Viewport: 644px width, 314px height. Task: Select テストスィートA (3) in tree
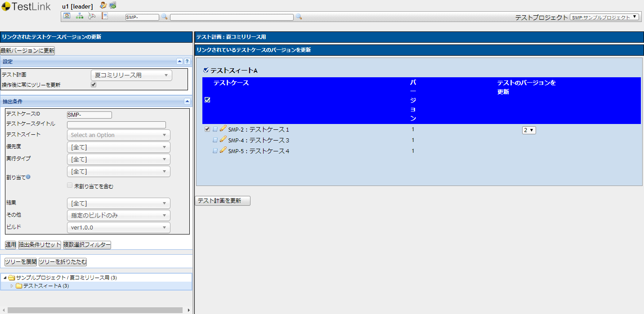pos(46,286)
